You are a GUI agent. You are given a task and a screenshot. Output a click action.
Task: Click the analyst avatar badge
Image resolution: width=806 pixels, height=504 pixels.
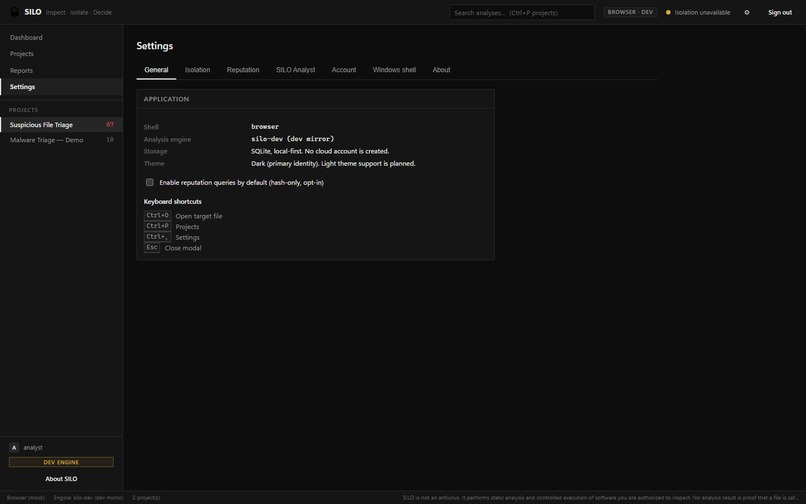pyautogui.click(x=14, y=447)
